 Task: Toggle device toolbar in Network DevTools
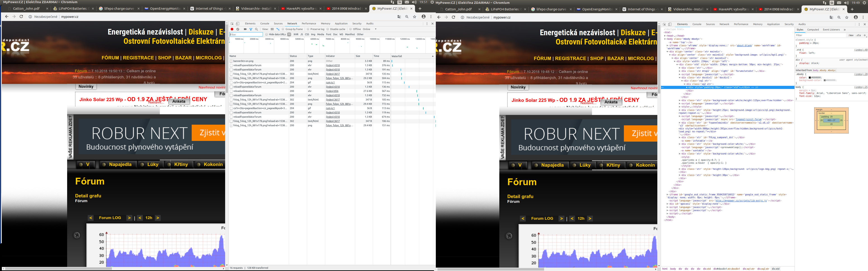coord(238,23)
